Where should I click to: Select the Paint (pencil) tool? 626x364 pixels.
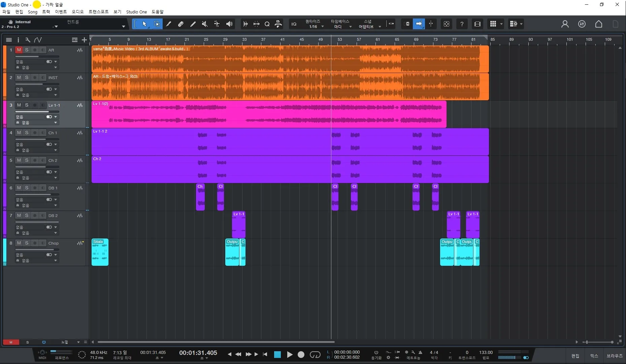(x=169, y=24)
